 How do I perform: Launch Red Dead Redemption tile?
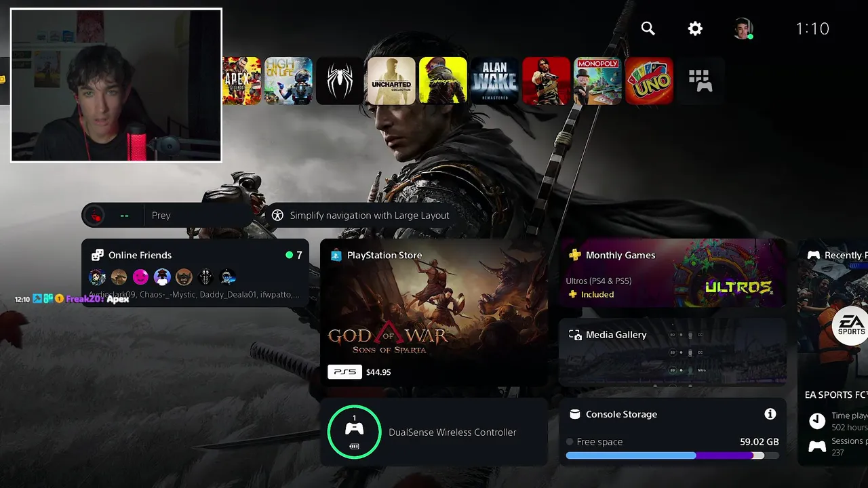click(x=546, y=81)
